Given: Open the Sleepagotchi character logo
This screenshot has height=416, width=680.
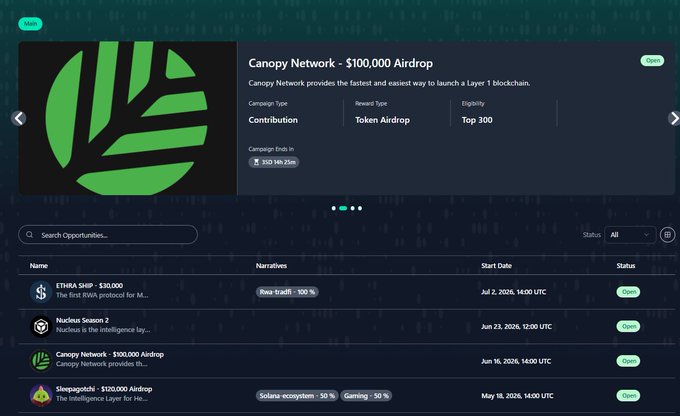Looking at the screenshot, I should 41,395.
